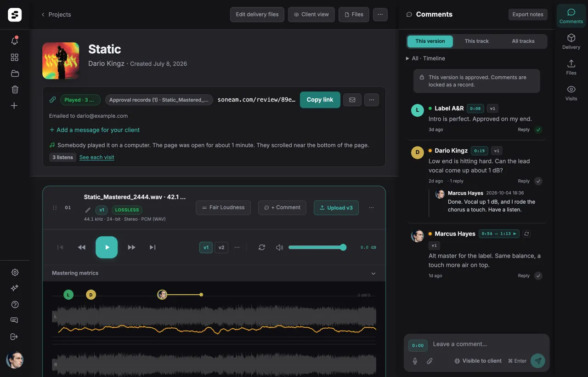Viewport: 588px width, 377px height.
Task: Open the help question mark icon
Action: [15, 304]
